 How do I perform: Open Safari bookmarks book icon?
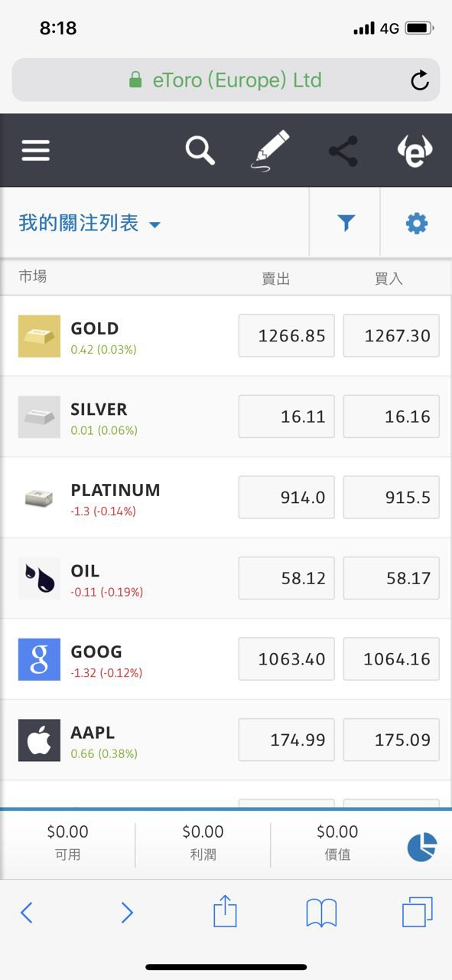pos(321,912)
